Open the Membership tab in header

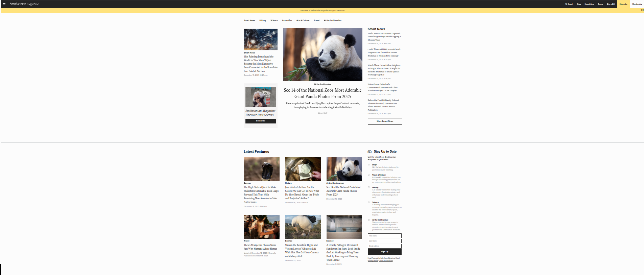pos(637,4)
